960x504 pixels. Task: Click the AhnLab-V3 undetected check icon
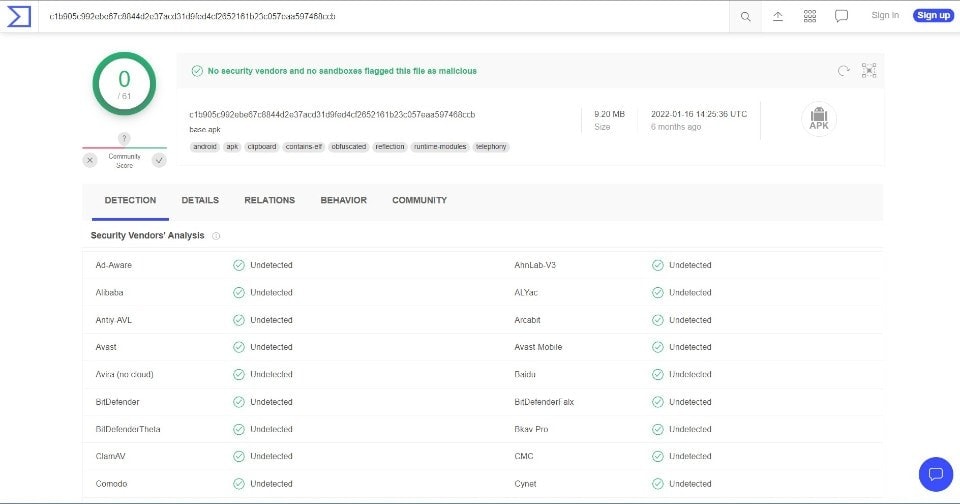(658, 265)
